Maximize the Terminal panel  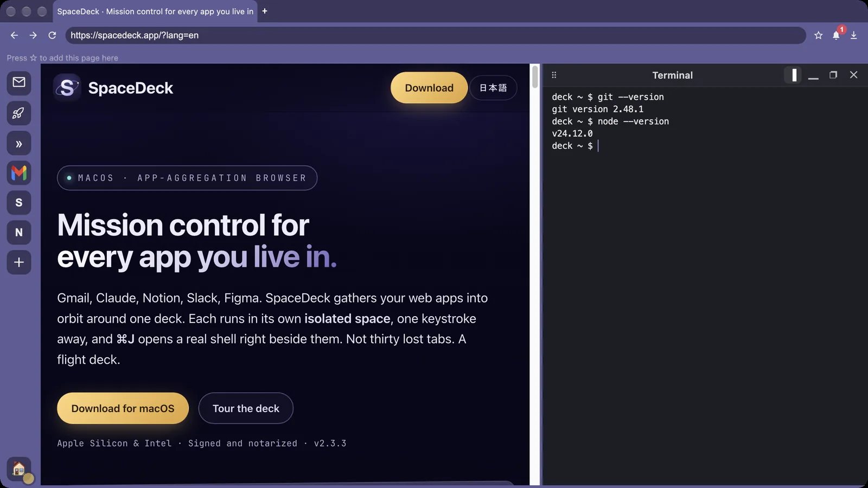pos(833,75)
